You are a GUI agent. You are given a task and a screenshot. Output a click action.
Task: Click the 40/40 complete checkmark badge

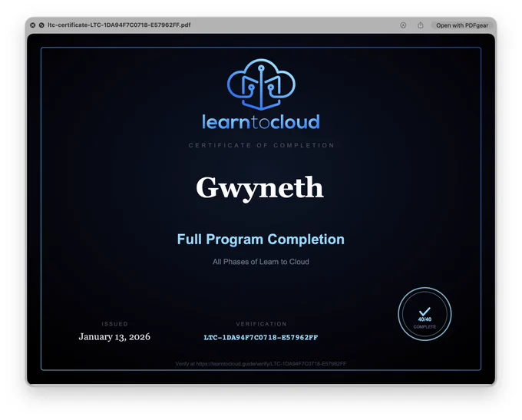point(425,314)
